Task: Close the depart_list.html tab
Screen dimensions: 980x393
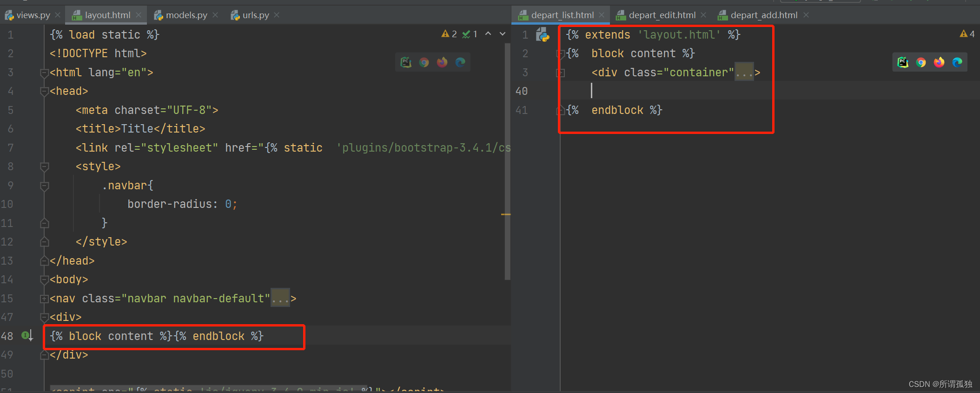Action: pos(602,15)
